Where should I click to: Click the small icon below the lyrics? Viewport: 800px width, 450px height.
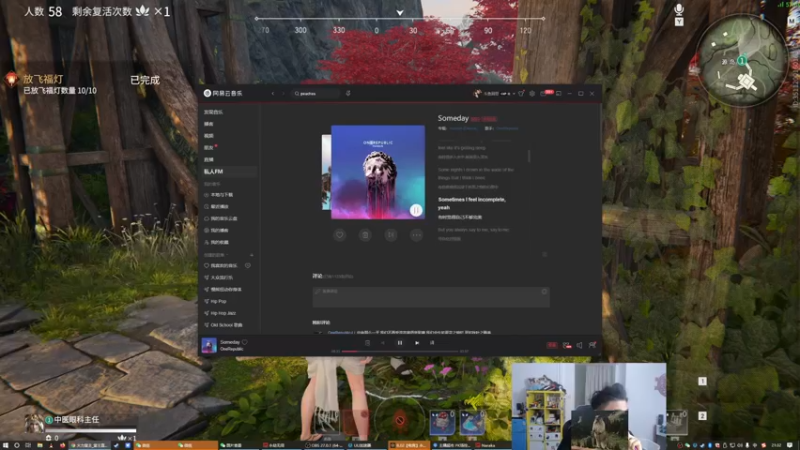click(544, 254)
